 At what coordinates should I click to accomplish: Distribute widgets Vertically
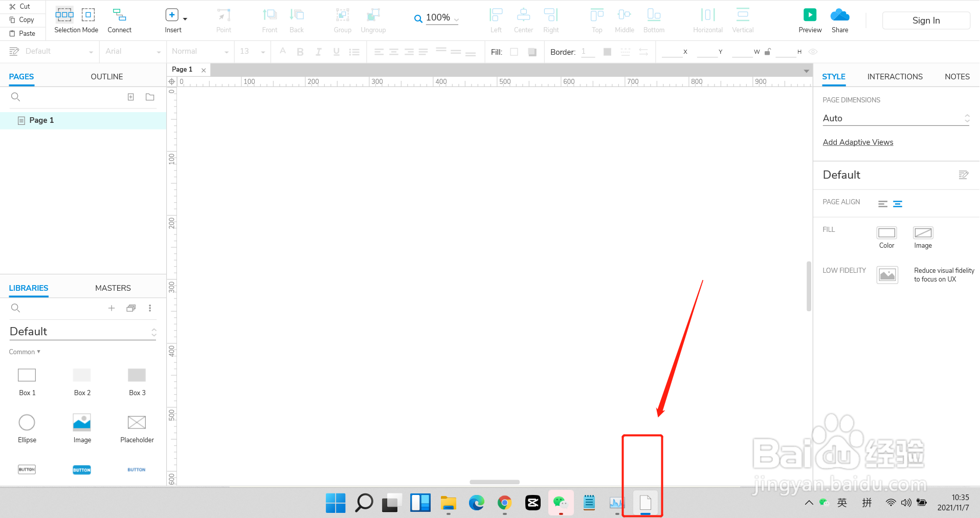(x=743, y=20)
